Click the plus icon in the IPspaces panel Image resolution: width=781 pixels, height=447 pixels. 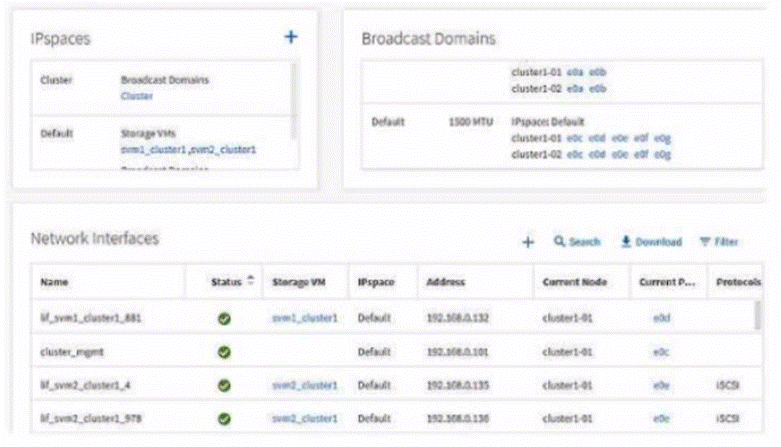click(x=291, y=36)
